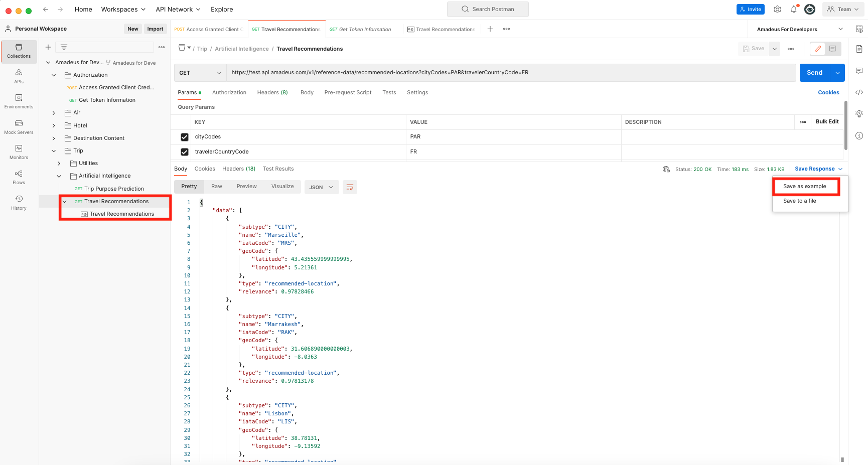This screenshot has height=465, width=868.
Task: Open the network information globe icon
Action: [666, 170]
